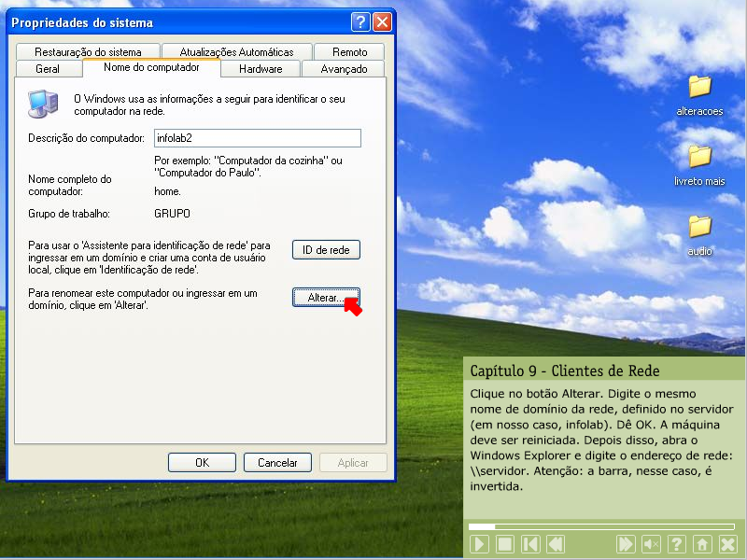Open the alteracoes folder on desktop
The width and height of the screenshot is (747, 560).
pyautogui.click(x=699, y=87)
